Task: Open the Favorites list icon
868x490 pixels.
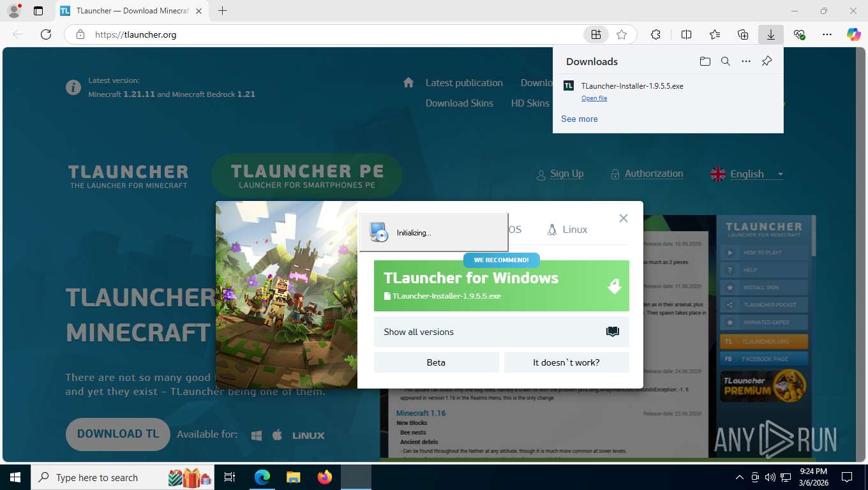Action: click(715, 34)
